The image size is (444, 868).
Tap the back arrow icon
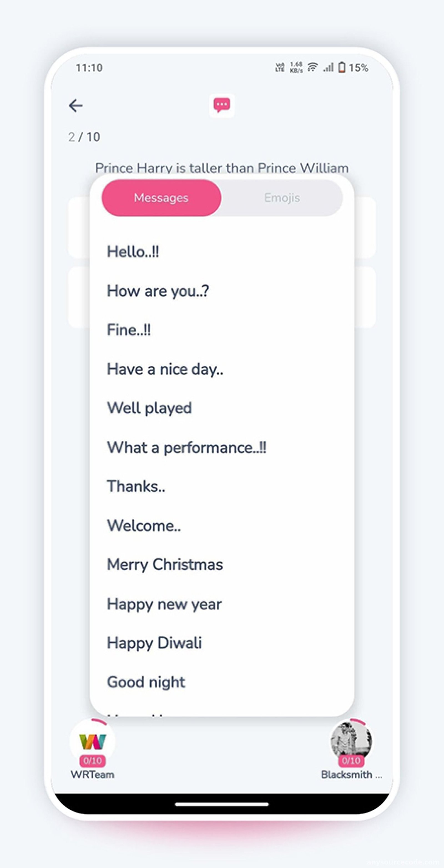[x=75, y=105]
